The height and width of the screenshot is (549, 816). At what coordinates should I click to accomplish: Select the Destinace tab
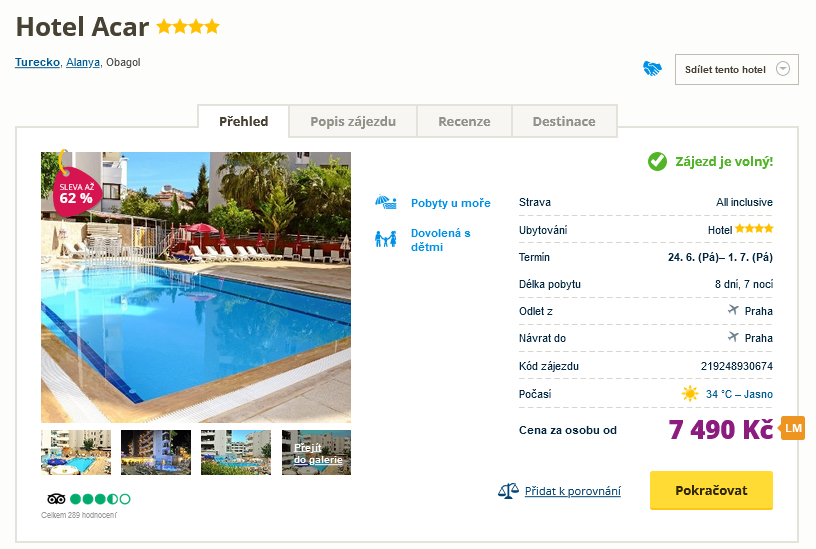[564, 121]
